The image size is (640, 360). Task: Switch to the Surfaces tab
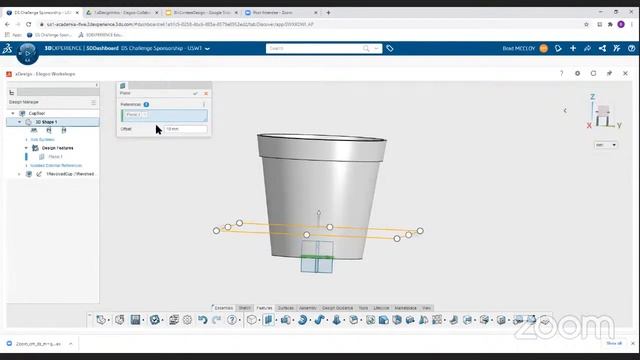click(286, 308)
